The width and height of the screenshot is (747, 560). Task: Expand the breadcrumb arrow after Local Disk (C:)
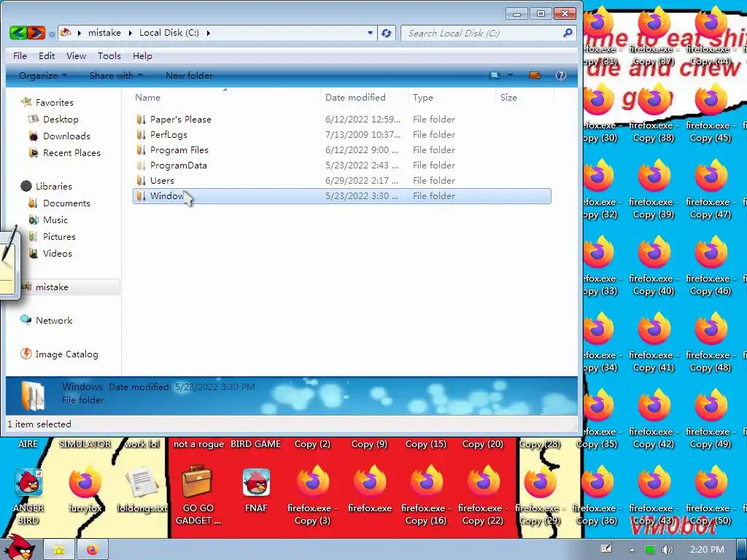point(208,33)
